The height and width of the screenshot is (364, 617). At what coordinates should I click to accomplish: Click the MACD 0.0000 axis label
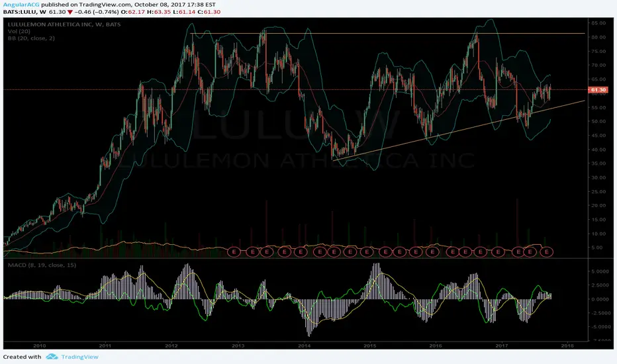(601, 299)
